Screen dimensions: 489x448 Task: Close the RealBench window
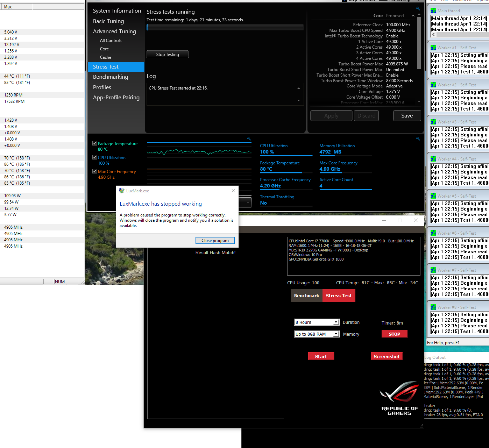click(x=416, y=220)
